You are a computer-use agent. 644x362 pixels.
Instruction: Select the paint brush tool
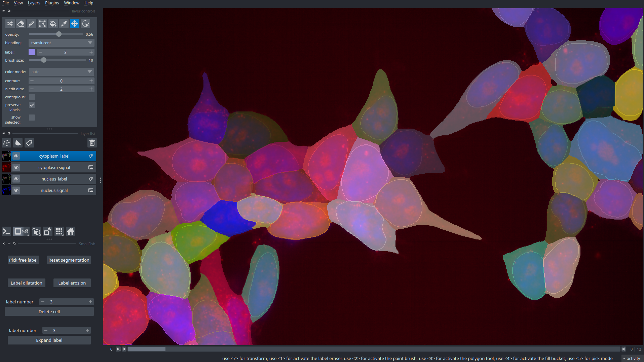pos(31,24)
